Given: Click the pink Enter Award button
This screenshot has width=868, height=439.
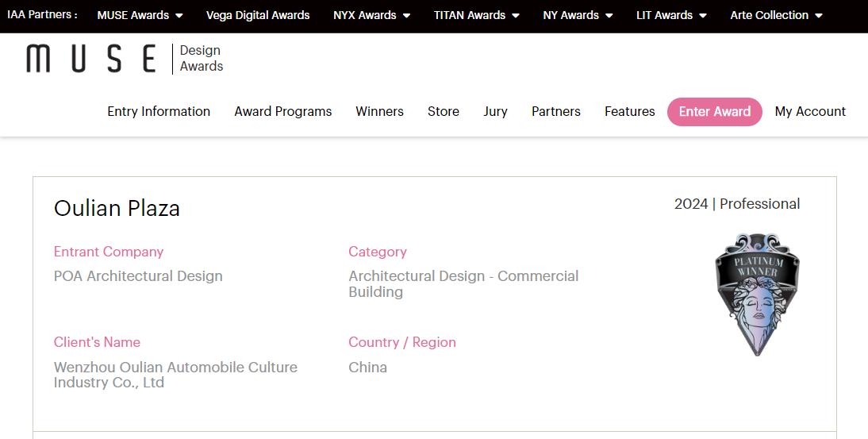Looking at the screenshot, I should click(x=715, y=111).
